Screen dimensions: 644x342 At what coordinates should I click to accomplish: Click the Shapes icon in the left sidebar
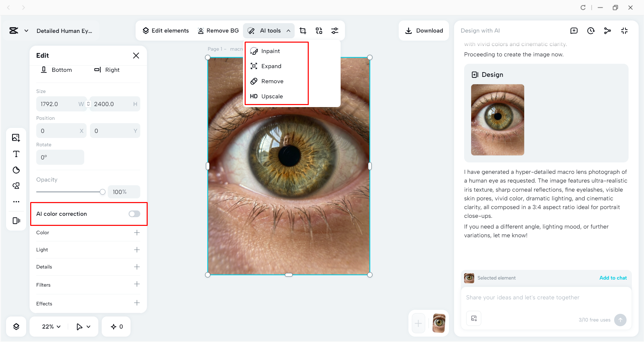[16, 170]
